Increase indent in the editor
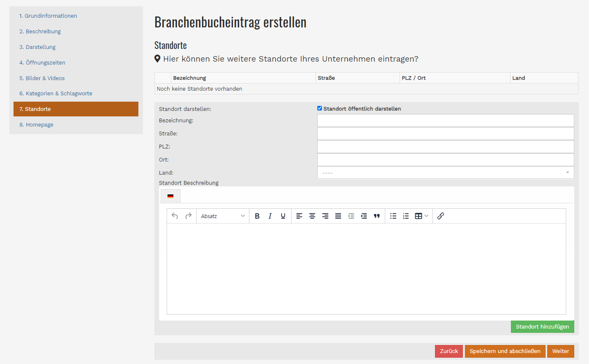 (364, 216)
